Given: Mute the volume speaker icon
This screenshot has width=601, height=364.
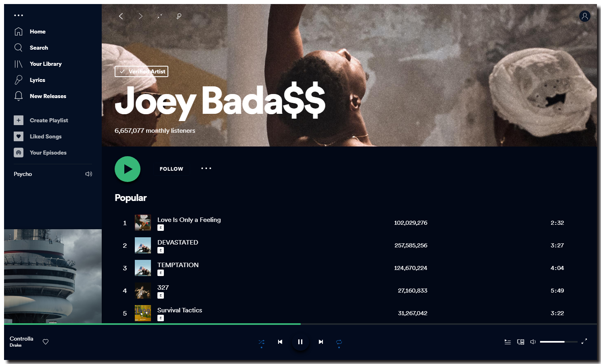Looking at the screenshot, I should (x=533, y=341).
